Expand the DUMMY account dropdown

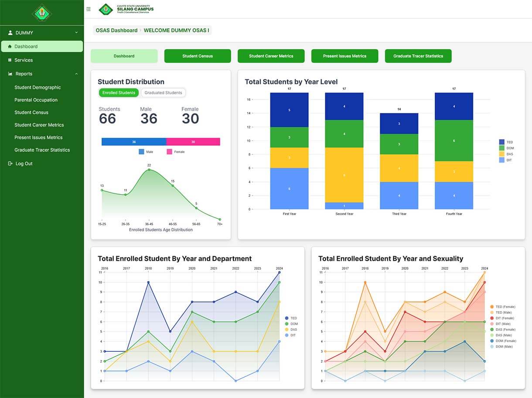(76, 32)
